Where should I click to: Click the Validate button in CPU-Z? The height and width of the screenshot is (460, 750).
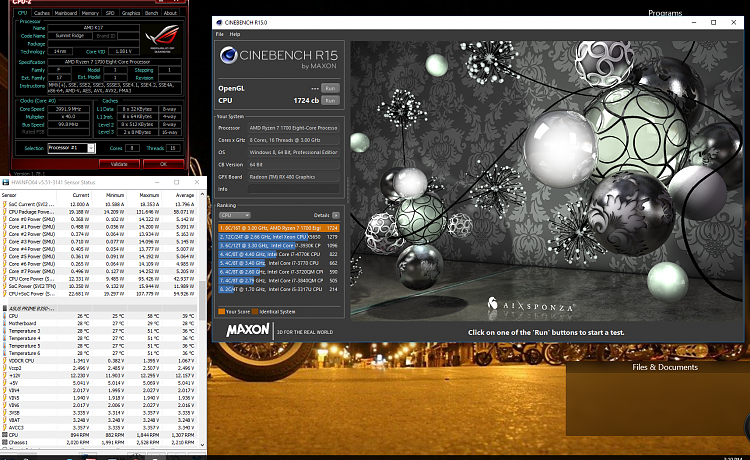(119, 164)
